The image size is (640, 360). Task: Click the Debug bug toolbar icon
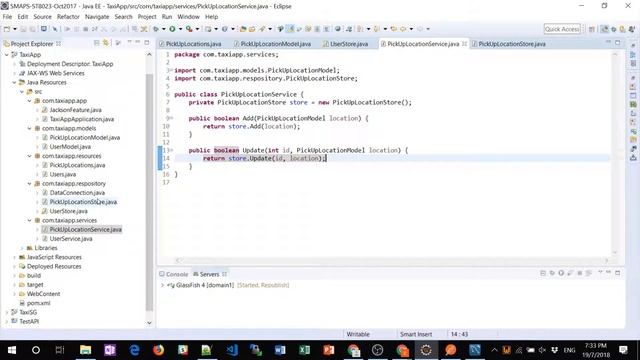(156, 29)
